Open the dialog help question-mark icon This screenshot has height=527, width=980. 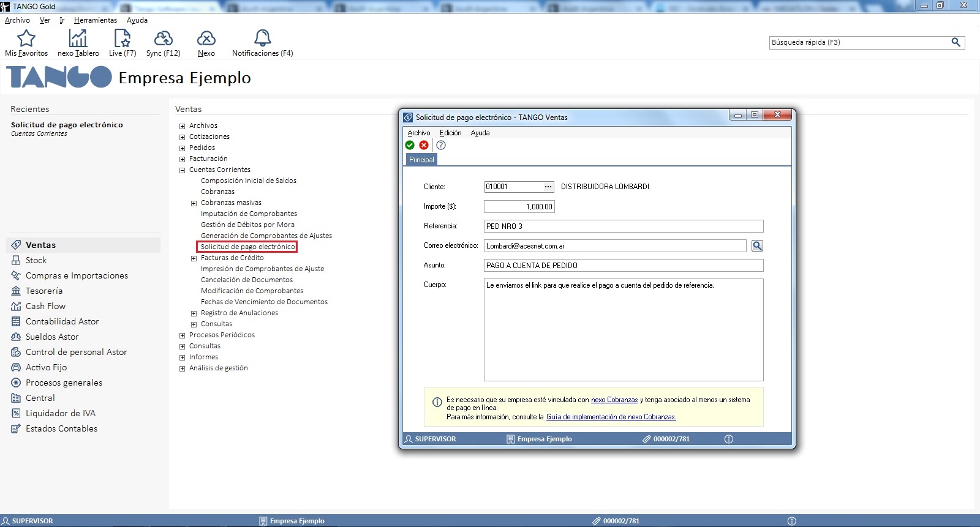441,145
